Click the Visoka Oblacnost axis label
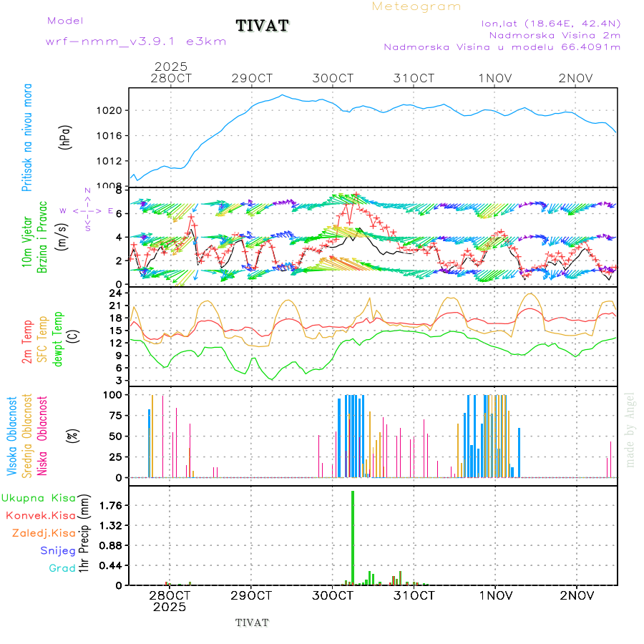 click(12, 436)
